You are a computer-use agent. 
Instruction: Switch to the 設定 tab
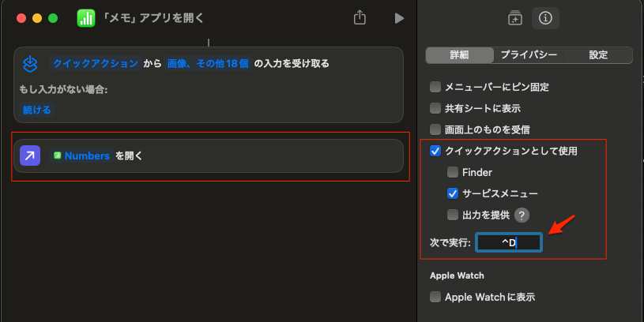point(598,55)
